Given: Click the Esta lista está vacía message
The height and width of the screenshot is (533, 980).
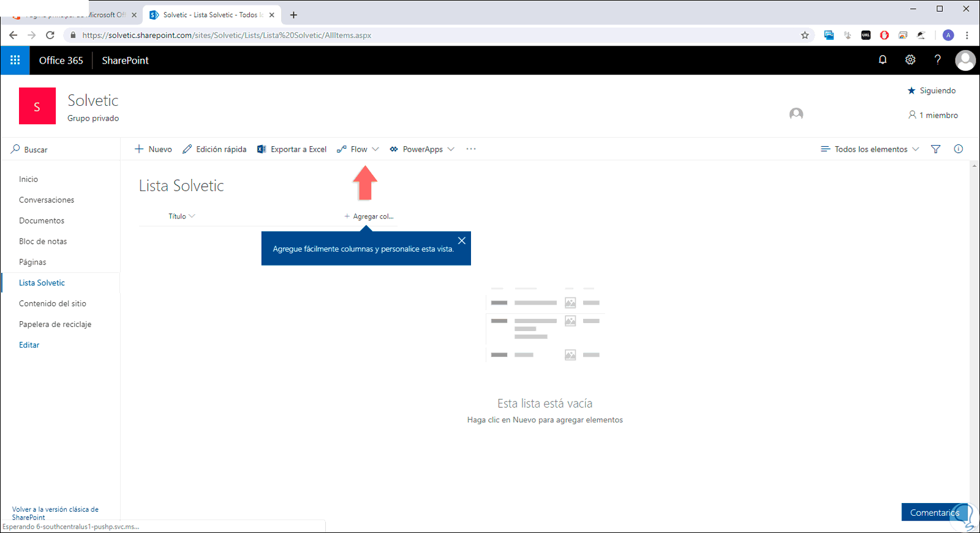Looking at the screenshot, I should (x=545, y=403).
